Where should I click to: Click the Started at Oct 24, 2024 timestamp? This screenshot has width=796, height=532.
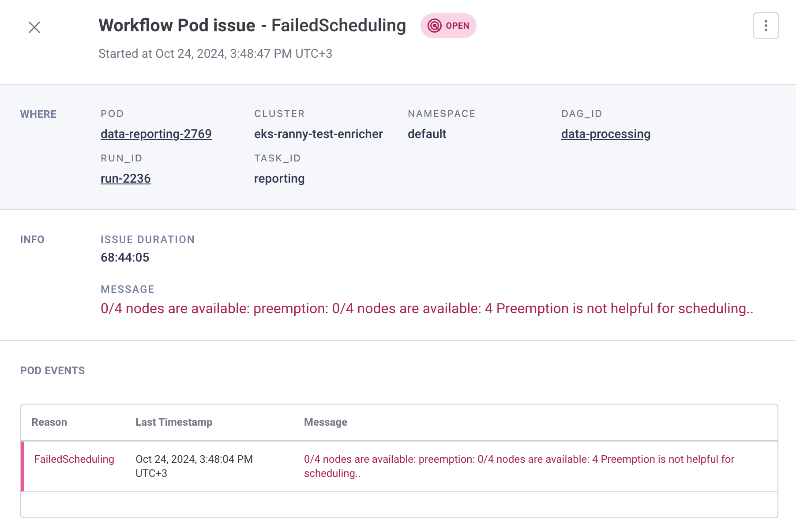pyautogui.click(x=215, y=53)
